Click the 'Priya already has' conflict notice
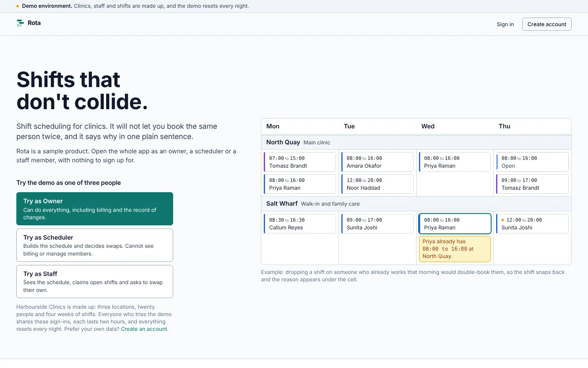This screenshot has height=368, width=588. click(x=455, y=249)
